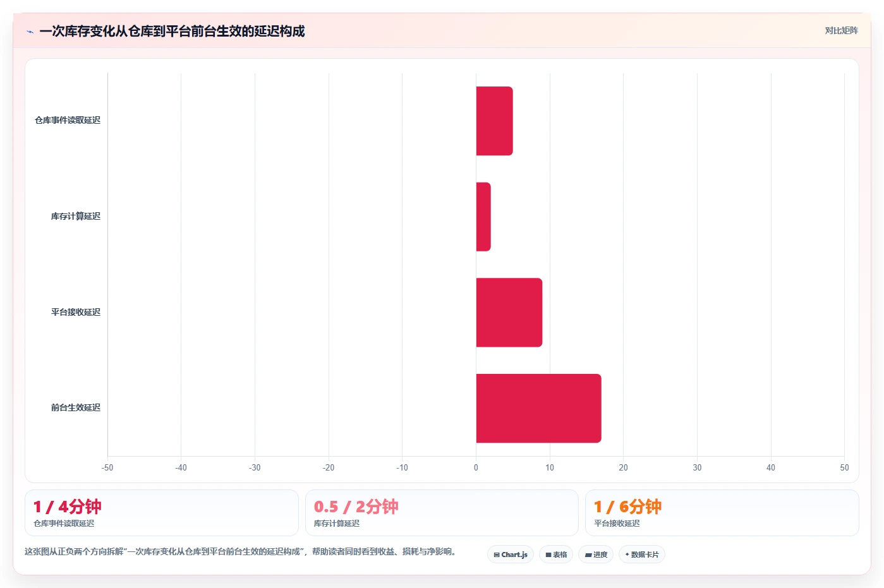The image size is (884, 588).
Task: Select the 平台接收延迟 bar in chart
Action: (509, 313)
